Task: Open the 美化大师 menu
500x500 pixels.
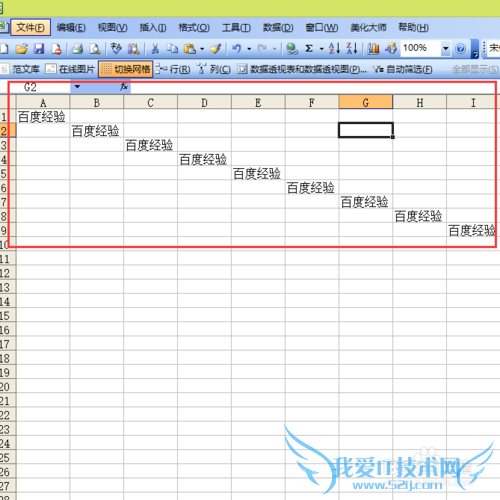Action: click(368, 27)
